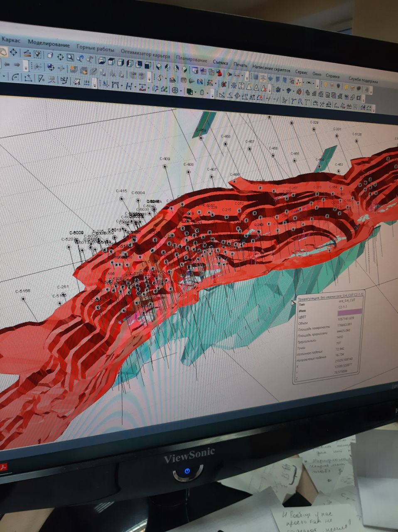Select the four-arrow move tool
The height and width of the screenshot is (532, 398).
pos(14,52)
